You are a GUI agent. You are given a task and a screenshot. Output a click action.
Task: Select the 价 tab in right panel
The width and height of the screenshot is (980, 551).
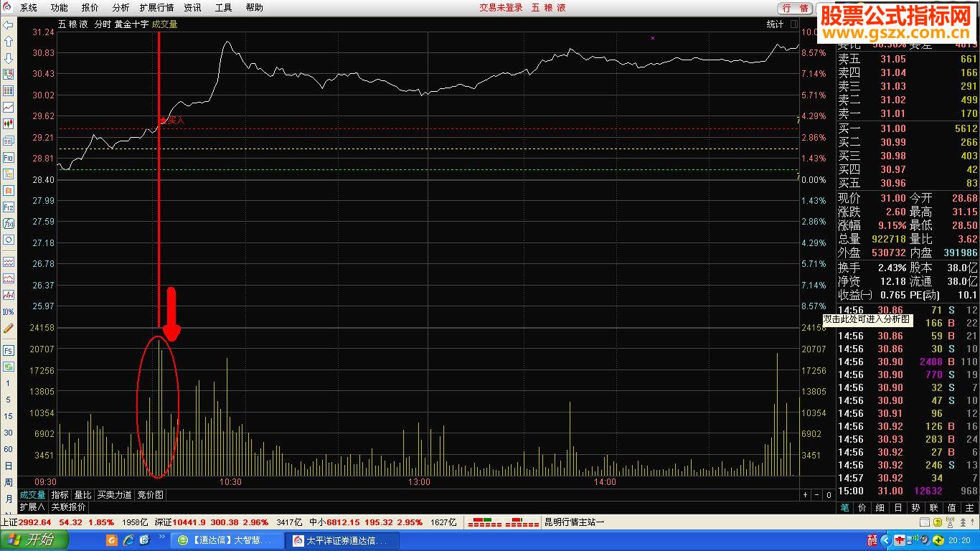[863, 507]
